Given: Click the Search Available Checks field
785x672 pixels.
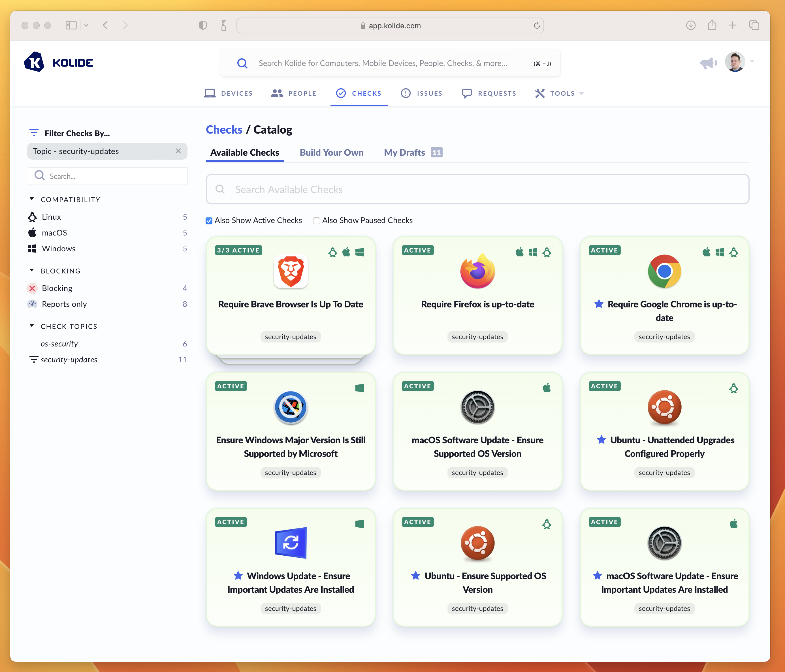Looking at the screenshot, I should coord(477,189).
